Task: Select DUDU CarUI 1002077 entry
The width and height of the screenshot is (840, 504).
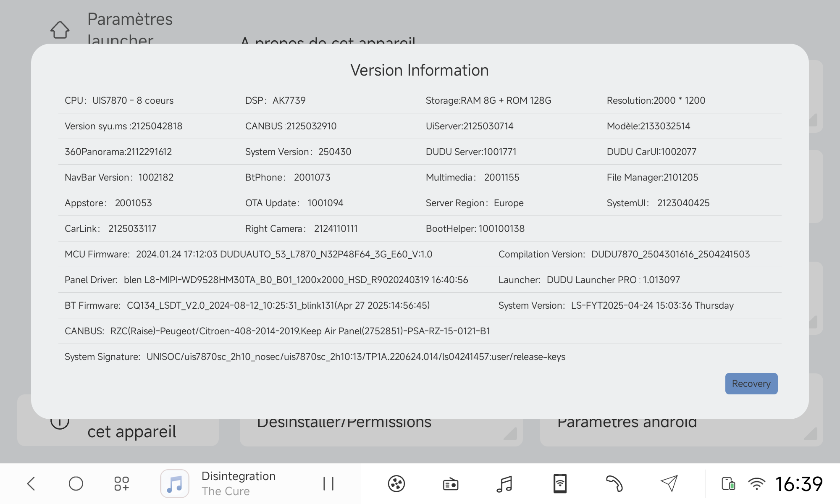Action: point(651,152)
